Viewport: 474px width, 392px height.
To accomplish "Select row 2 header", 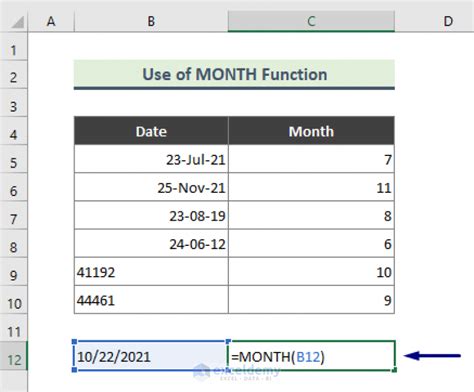I will tap(14, 75).
